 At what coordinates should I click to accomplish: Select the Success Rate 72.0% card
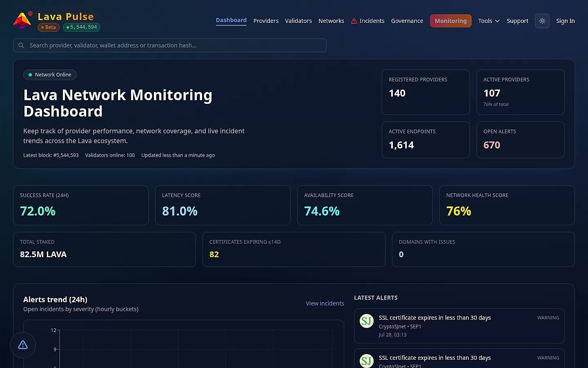(81, 205)
